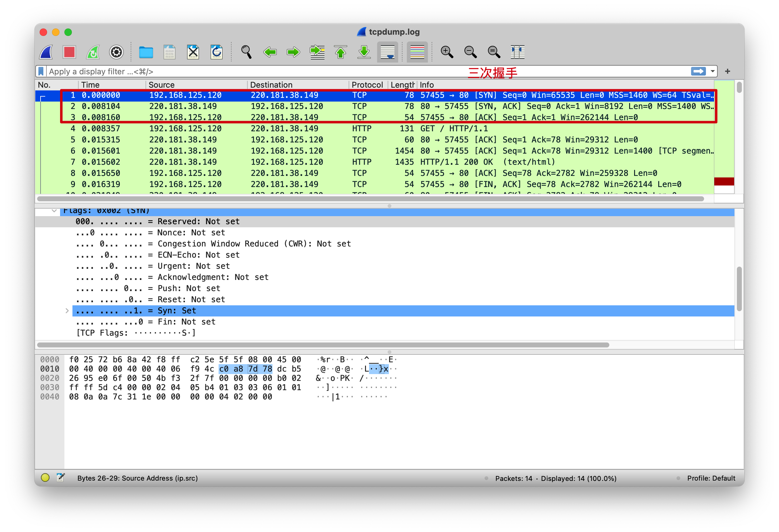Select packet 1 SYN row
The image size is (779, 532).
pos(375,95)
